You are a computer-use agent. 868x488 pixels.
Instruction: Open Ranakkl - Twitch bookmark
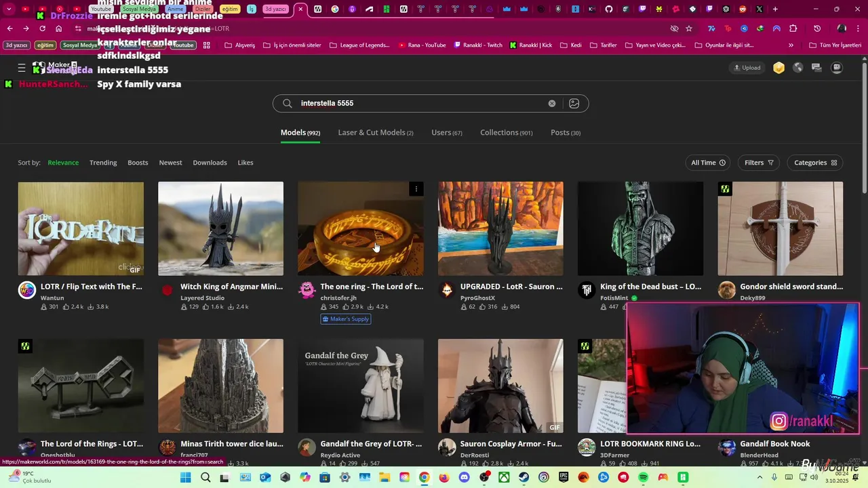(x=477, y=45)
